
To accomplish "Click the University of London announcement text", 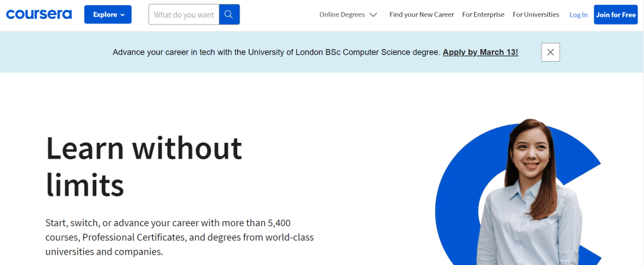I will pyautogui.click(x=276, y=52).
